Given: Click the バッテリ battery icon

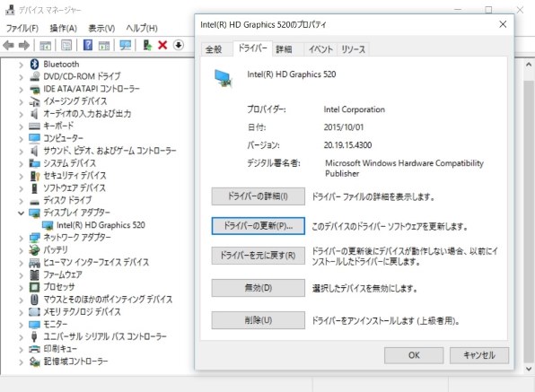Looking at the screenshot, I should coord(34,250).
